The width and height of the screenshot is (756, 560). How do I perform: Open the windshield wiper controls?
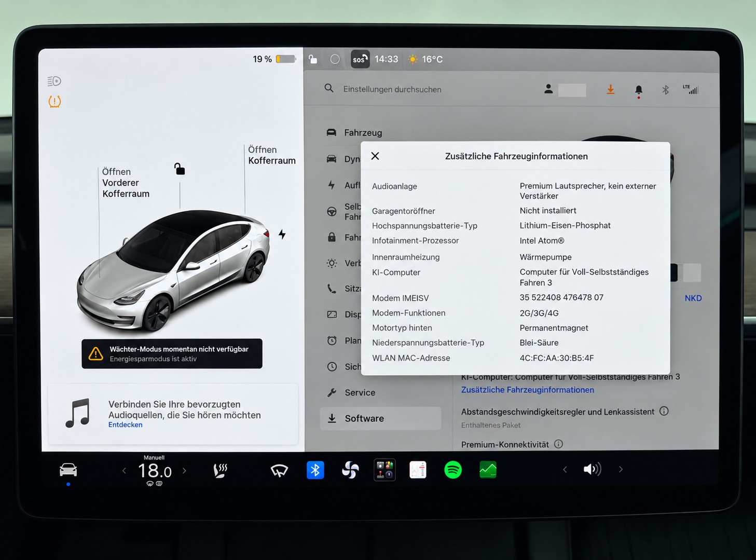click(x=279, y=471)
